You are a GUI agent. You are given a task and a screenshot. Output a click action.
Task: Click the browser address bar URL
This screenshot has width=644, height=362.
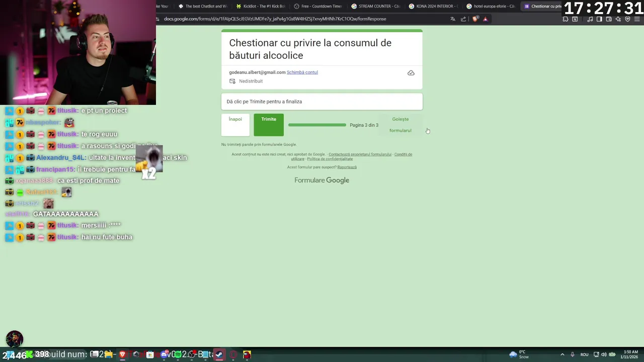pos(275,19)
